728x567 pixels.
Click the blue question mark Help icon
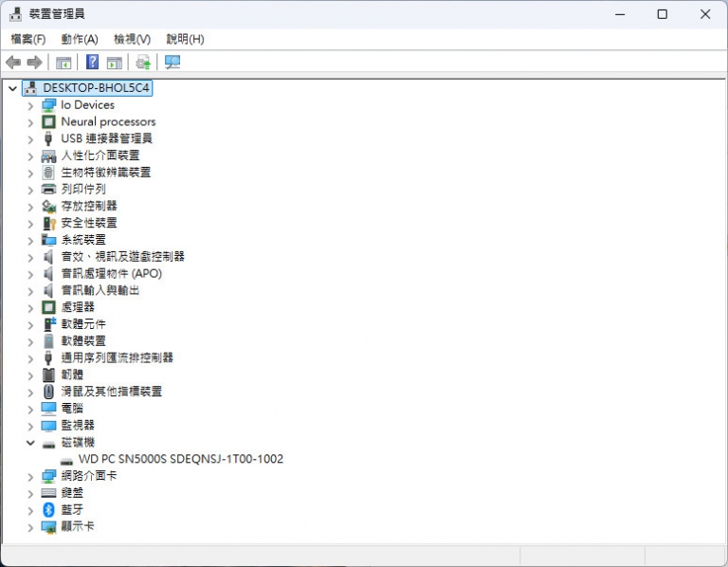(92, 62)
